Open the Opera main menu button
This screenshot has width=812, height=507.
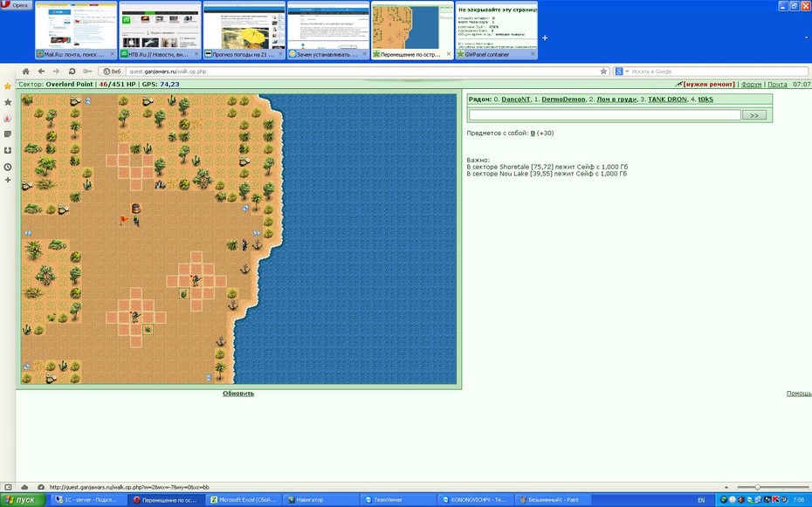click(x=16, y=5)
